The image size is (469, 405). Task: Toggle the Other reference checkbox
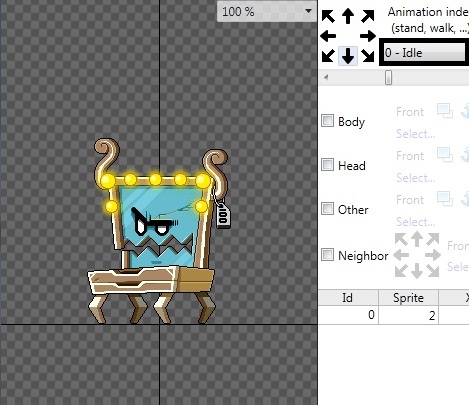(327, 209)
